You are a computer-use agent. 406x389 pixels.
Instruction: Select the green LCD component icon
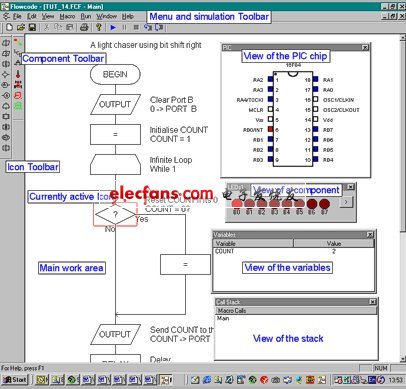coord(18,106)
